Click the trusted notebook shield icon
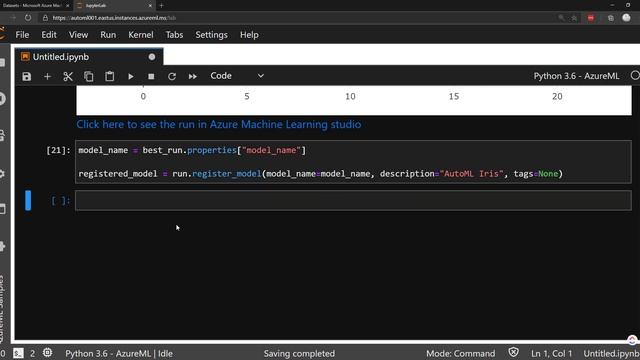This screenshot has height=360, width=640. 513,353
